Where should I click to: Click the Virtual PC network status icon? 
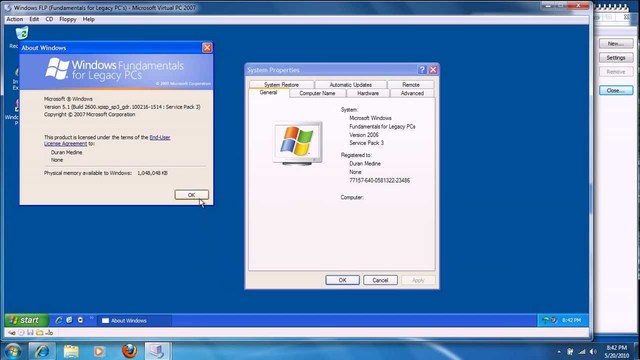[49, 333]
